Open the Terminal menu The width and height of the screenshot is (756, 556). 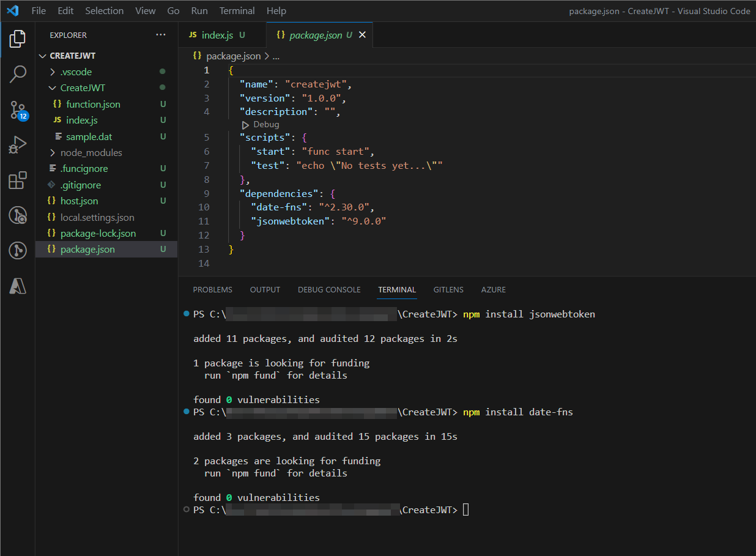tap(237, 11)
